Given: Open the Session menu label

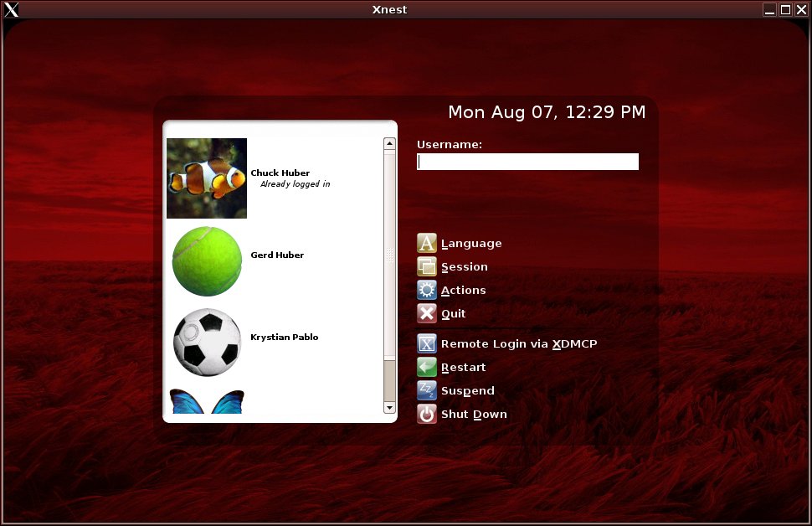Looking at the screenshot, I should coord(465,267).
